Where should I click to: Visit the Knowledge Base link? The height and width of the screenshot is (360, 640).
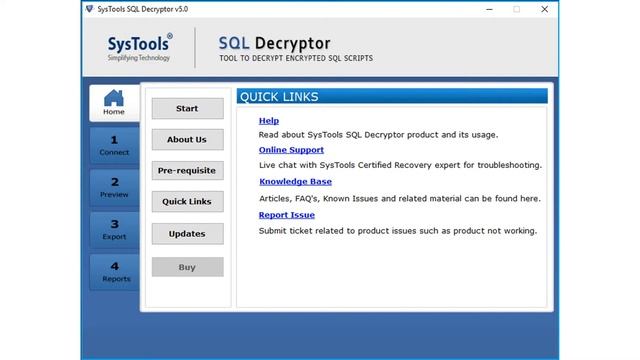(295, 182)
